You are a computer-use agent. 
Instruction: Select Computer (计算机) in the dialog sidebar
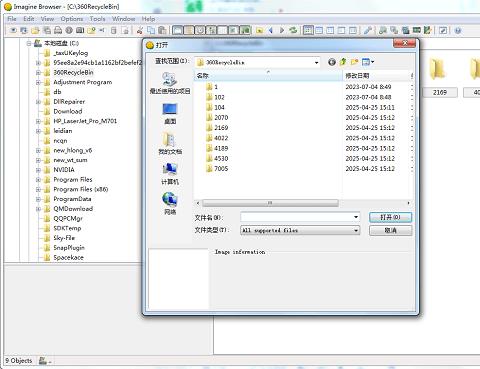[x=170, y=174]
